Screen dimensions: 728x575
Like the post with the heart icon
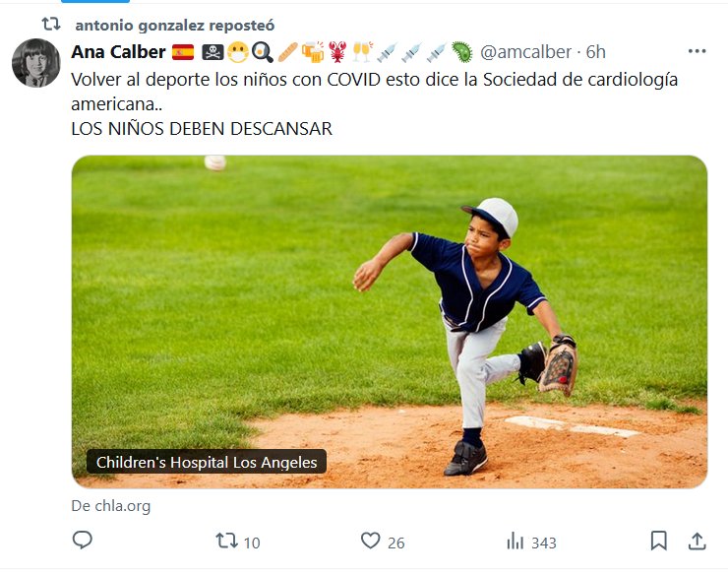[x=370, y=541]
